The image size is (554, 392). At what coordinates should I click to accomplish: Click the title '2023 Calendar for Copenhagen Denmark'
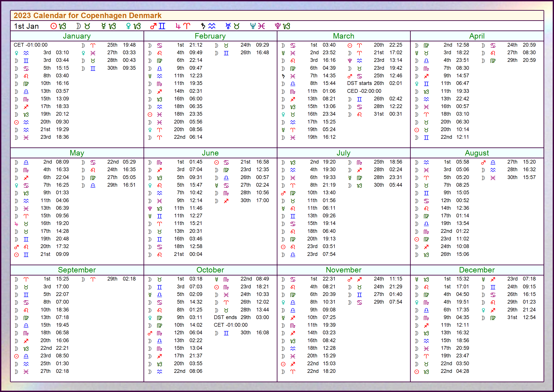coord(87,15)
